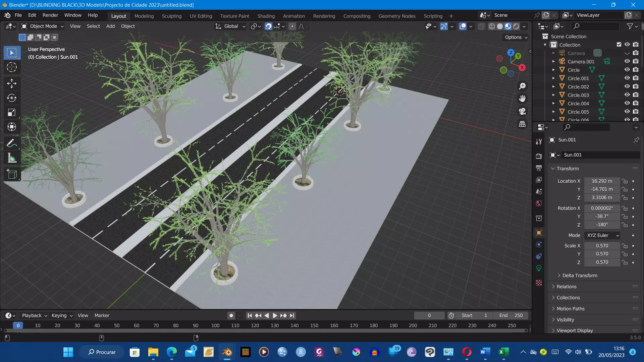
Task: Open Blender from the Windows taskbar
Action: [x=227, y=352]
